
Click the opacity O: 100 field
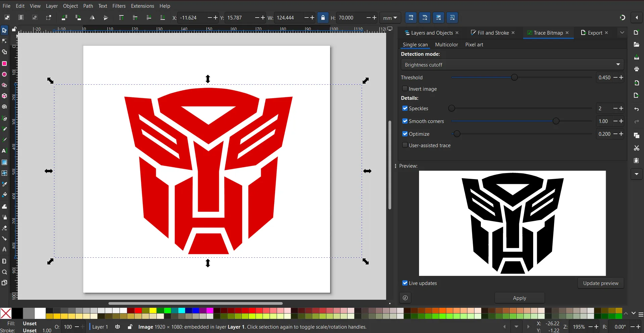pyautogui.click(x=68, y=327)
